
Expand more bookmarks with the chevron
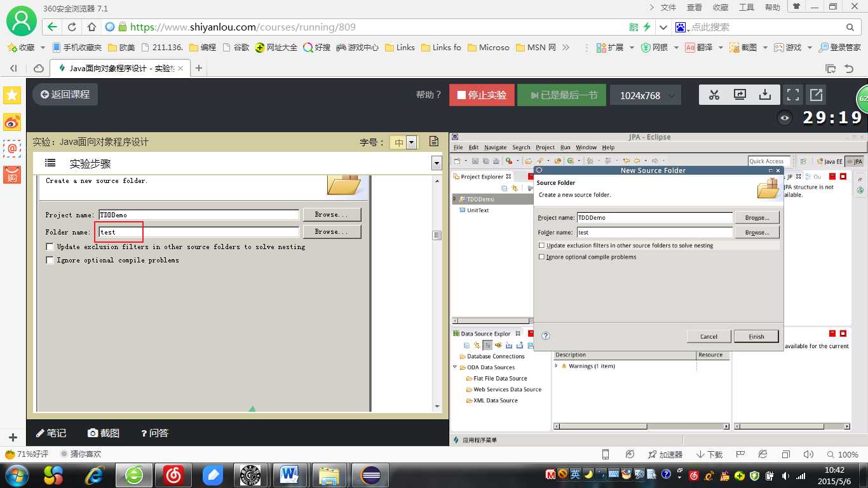click(566, 48)
